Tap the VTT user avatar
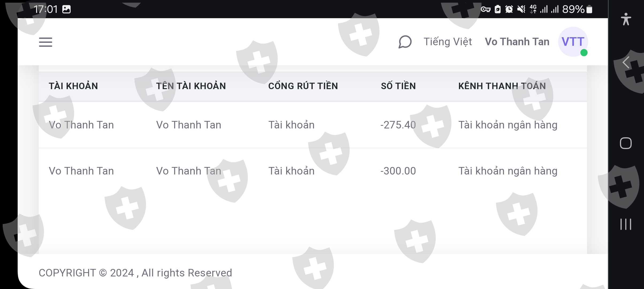This screenshot has height=289, width=644. [x=573, y=42]
